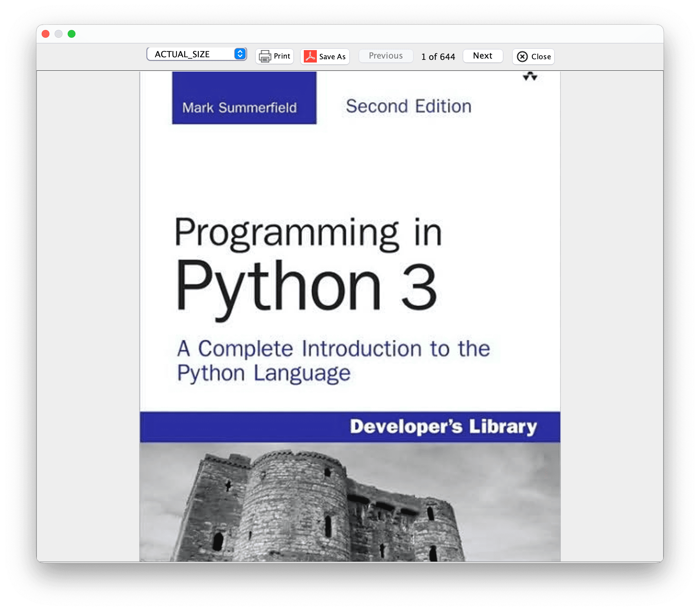This screenshot has width=700, height=611.
Task: Click the blue up-down arrows of zoom selector
Action: click(240, 54)
